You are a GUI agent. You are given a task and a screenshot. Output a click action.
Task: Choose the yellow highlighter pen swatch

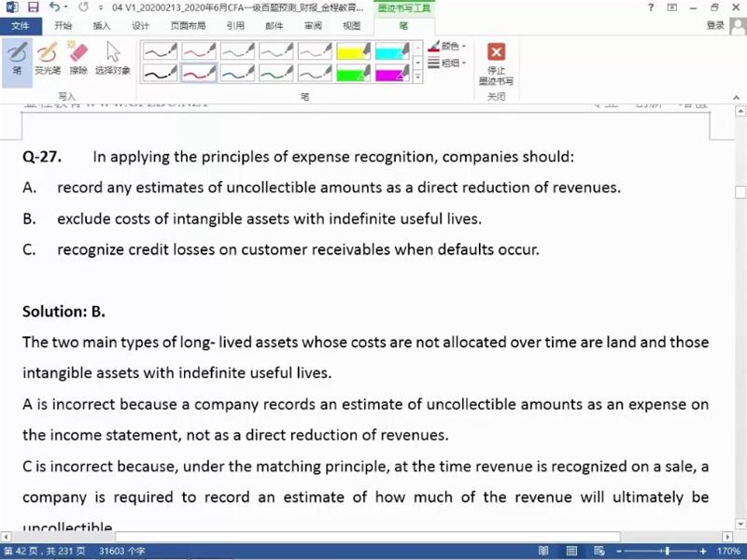[x=354, y=50]
